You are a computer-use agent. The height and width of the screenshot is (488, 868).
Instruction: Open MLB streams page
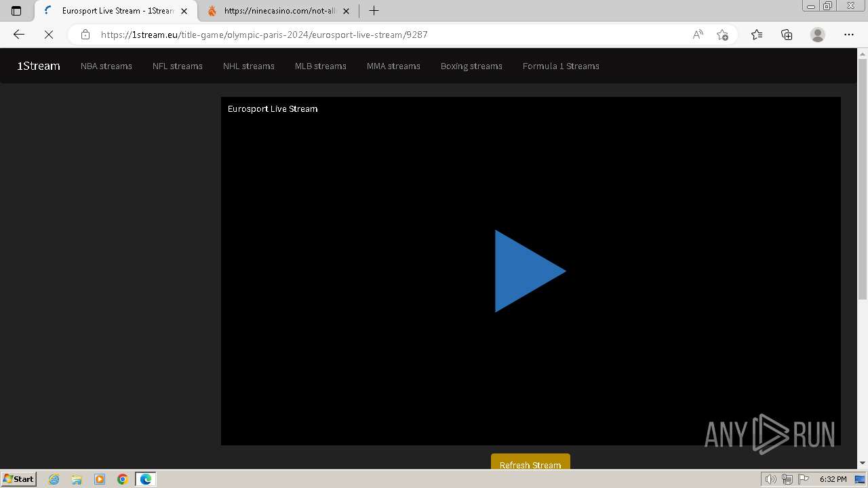pos(321,66)
